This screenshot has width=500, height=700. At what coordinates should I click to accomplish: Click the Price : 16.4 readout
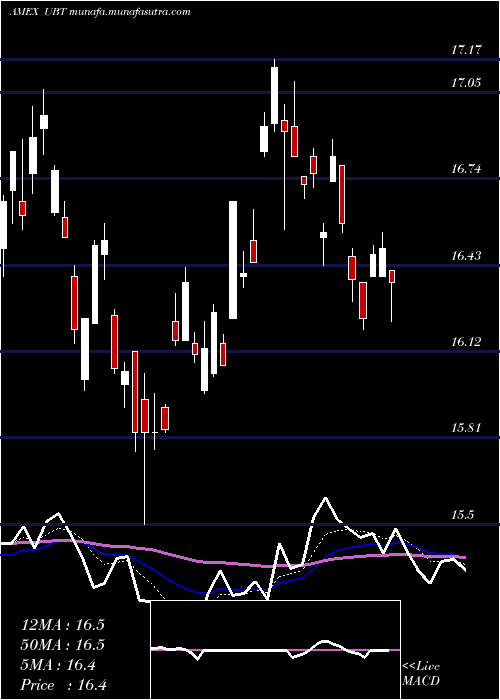coord(64,685)
